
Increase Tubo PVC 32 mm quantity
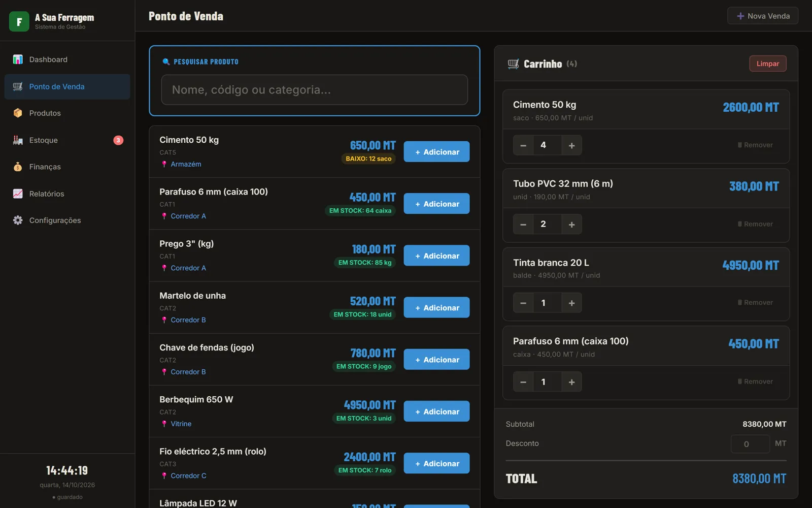click(x=571, y=224)
